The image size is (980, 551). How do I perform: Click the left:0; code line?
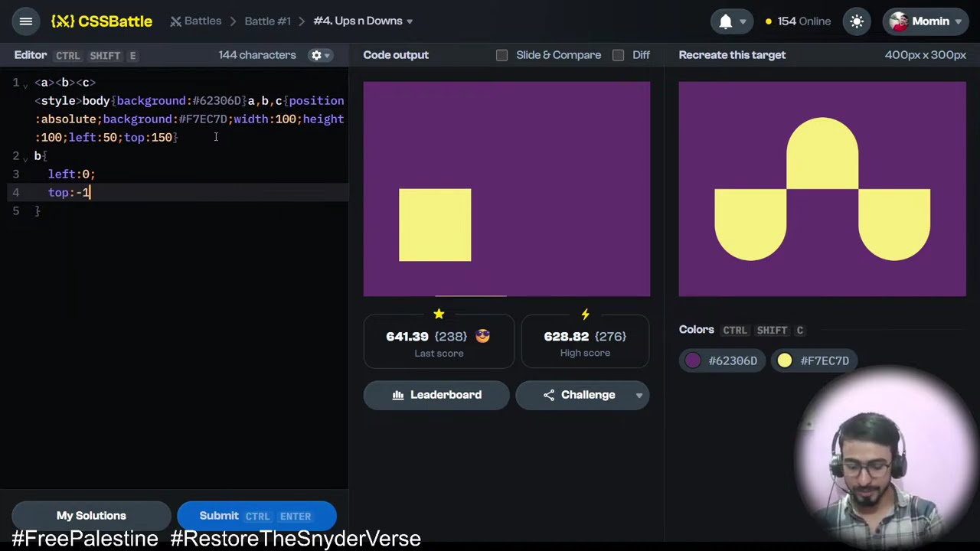click(x=71, y=174)
